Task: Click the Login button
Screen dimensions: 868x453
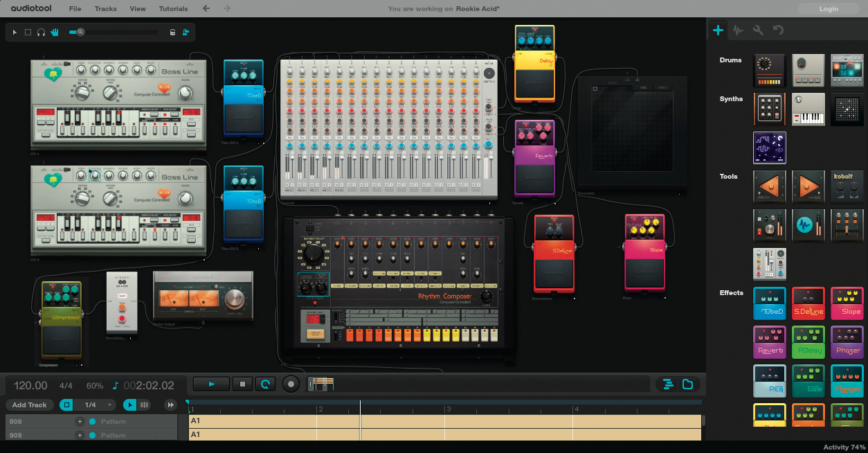Action: [828, 9]
